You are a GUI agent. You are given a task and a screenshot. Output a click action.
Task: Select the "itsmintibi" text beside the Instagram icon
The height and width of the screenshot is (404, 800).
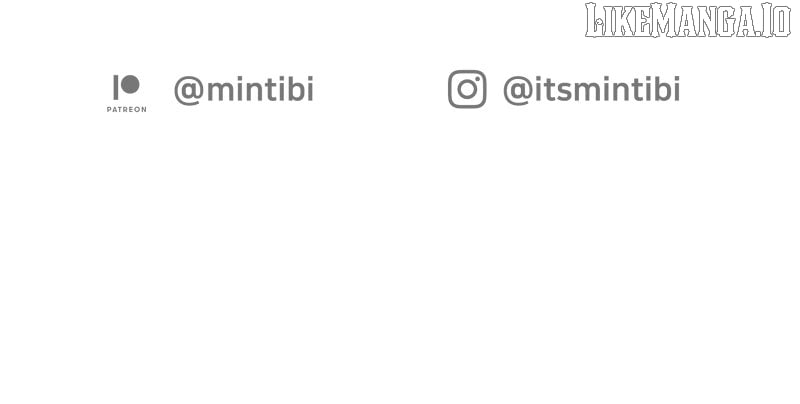pyautogui.click(x=607, y=90)
